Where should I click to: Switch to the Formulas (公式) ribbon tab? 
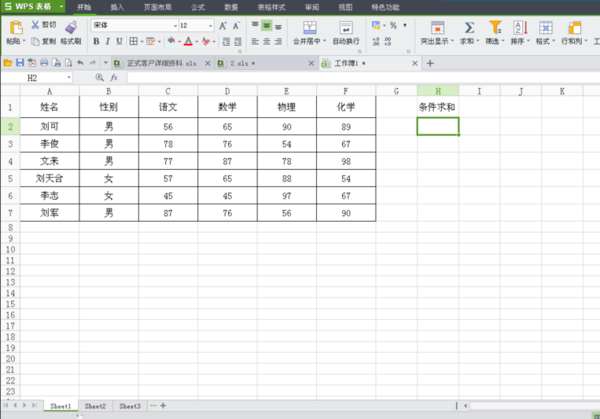[198, 7]
